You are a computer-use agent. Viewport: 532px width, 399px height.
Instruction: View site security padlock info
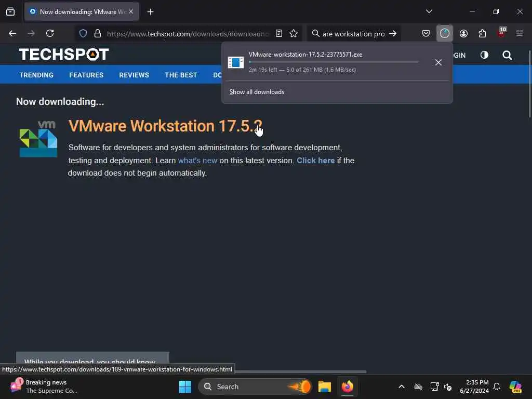[98, 33]
